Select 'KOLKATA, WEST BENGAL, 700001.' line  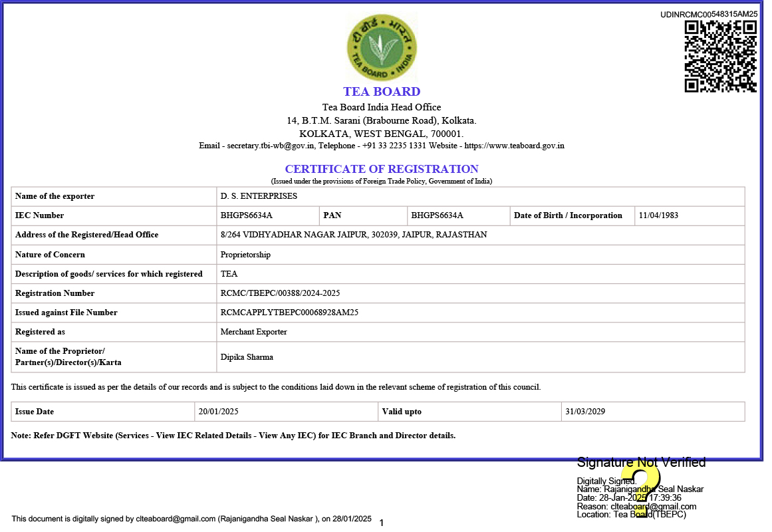[382, 134]
